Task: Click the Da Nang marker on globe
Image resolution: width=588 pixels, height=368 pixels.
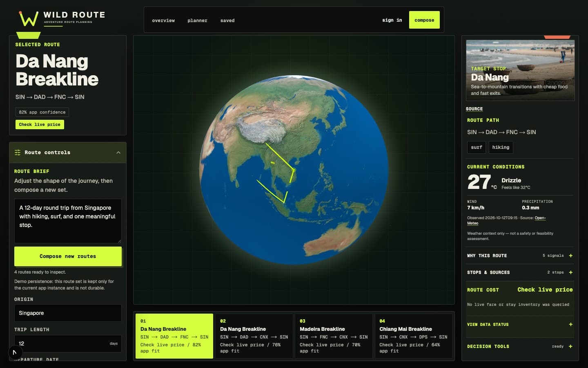Action: point(293,170)
